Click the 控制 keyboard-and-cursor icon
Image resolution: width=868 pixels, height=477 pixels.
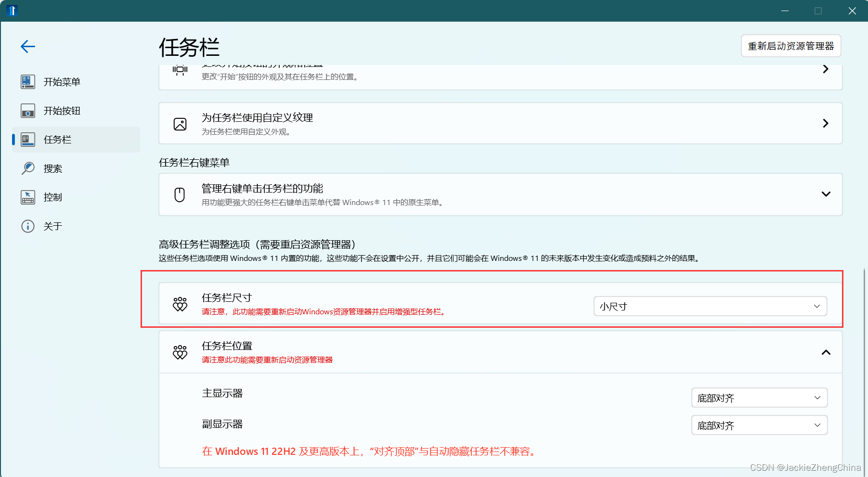(x=27, y=197)
